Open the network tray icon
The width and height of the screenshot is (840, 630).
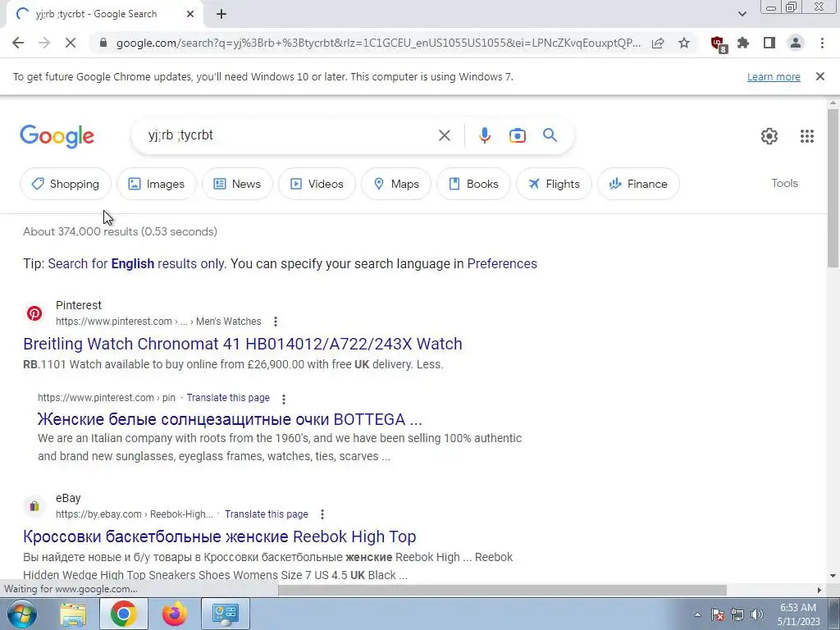click(737, 614)
